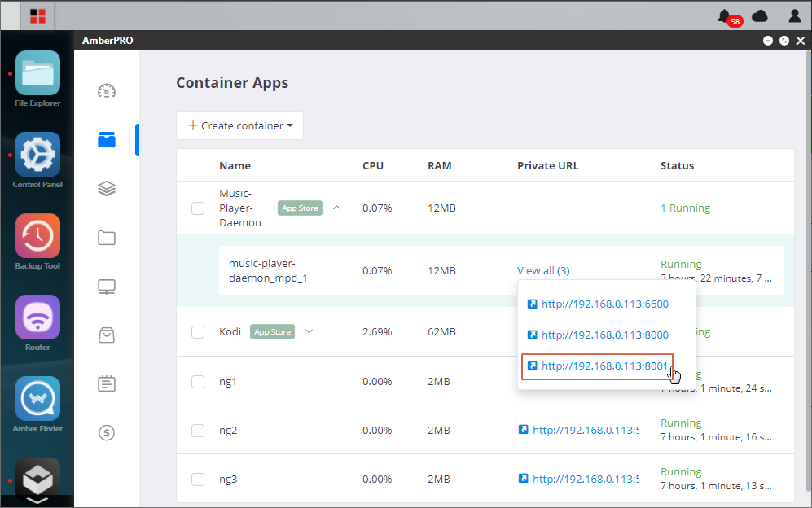The image size is (812, 508).
Task: Click the Kodi container name
Action: pyautogui.click(x=230, y=332)
